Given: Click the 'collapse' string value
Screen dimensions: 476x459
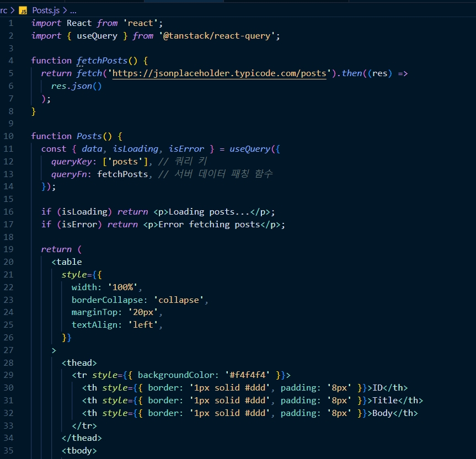Looking at the screenshot, I should click(179, 300).
